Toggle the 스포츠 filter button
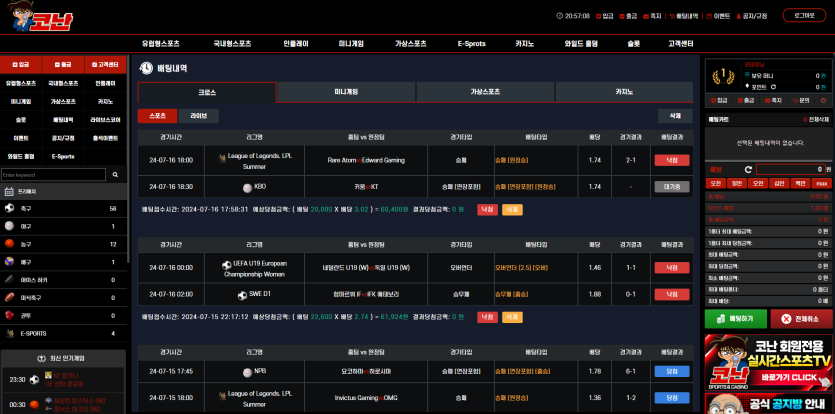Viewport: 835px width, 414px height. coord(157,116)
